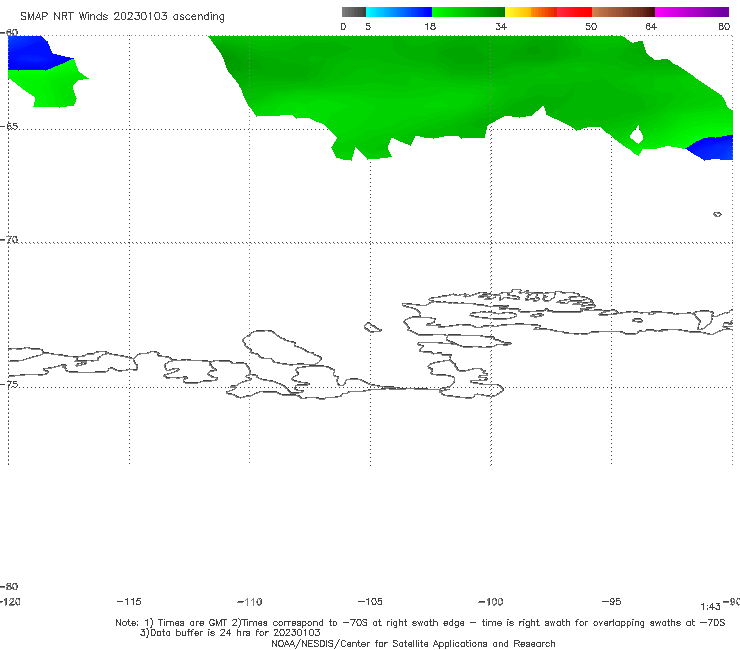Click the longitude label '-100'

pyautogui.click(x=491, y=601)
